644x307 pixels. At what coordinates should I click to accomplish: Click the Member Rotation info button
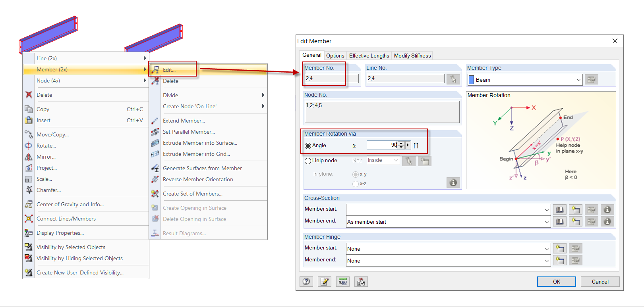pos(453,182)
